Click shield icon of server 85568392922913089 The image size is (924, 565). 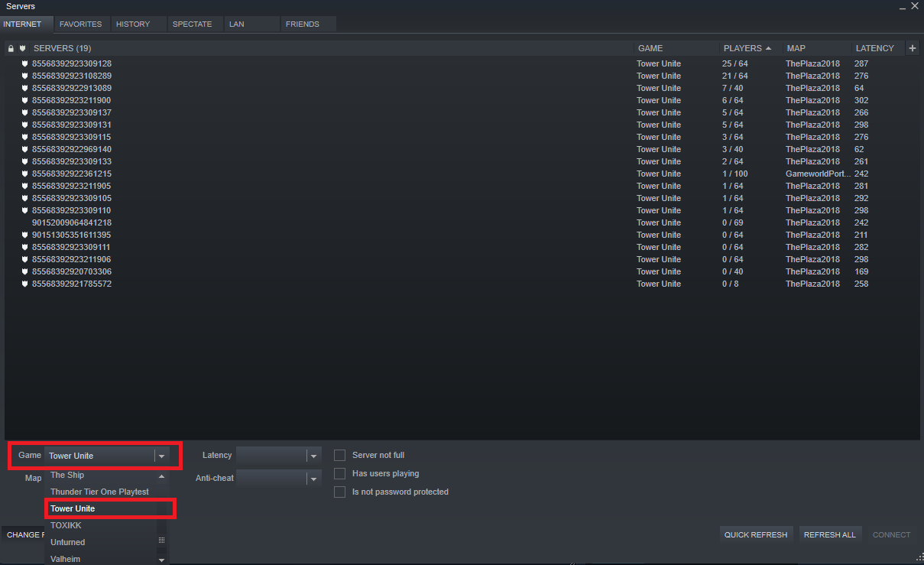pyautogui.click(x=24, y=88)
